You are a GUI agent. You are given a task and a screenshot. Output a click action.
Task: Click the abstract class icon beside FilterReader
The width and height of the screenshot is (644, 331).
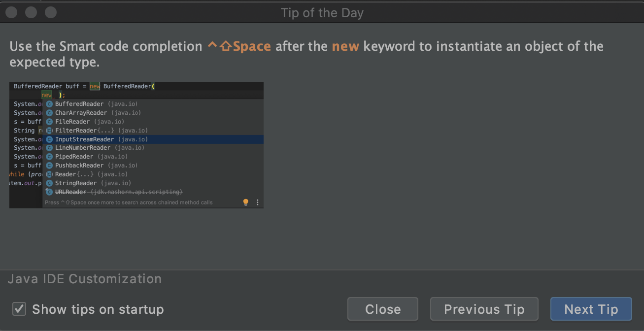click(49, 131)
